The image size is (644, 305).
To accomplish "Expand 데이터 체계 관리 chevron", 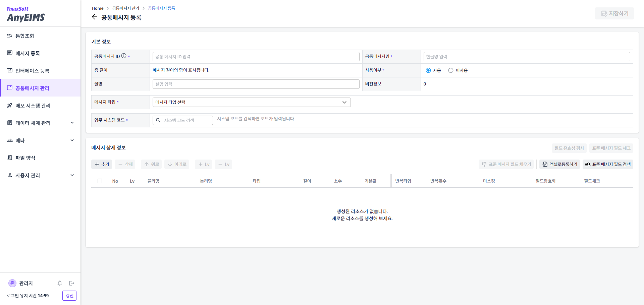I will coord(72,123).
